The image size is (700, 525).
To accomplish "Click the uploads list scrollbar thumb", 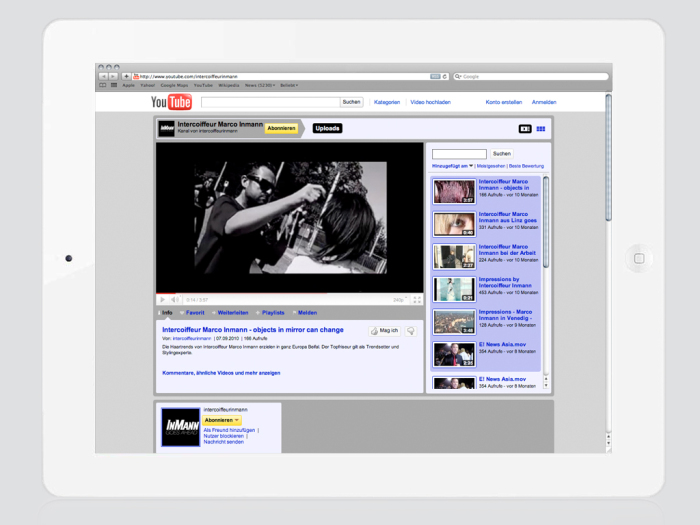I will coord(546,222).
